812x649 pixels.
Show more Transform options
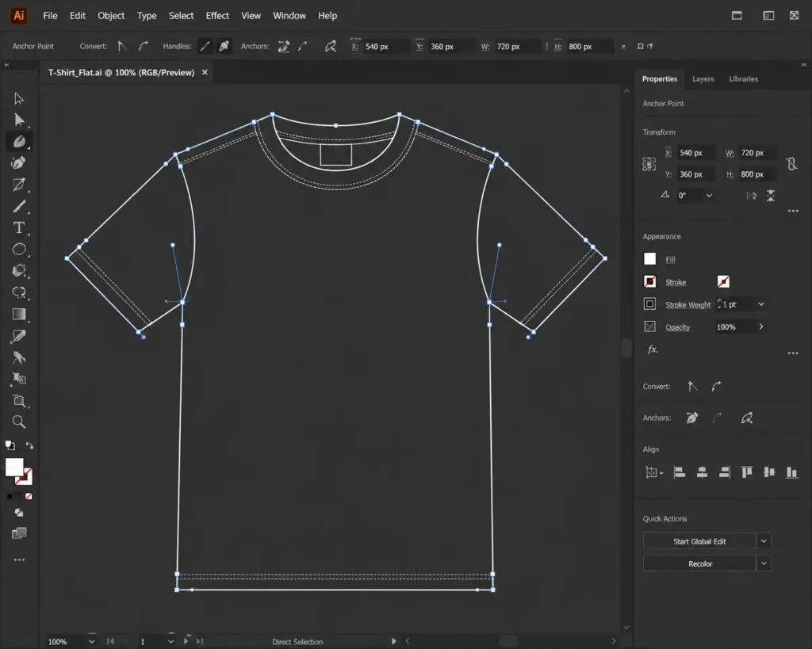click(793, 211)
